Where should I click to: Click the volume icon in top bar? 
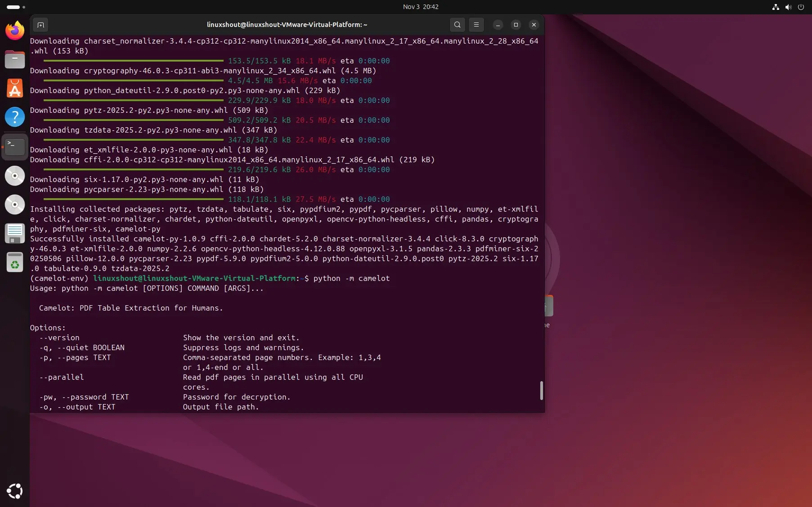[x=788, y=7]
